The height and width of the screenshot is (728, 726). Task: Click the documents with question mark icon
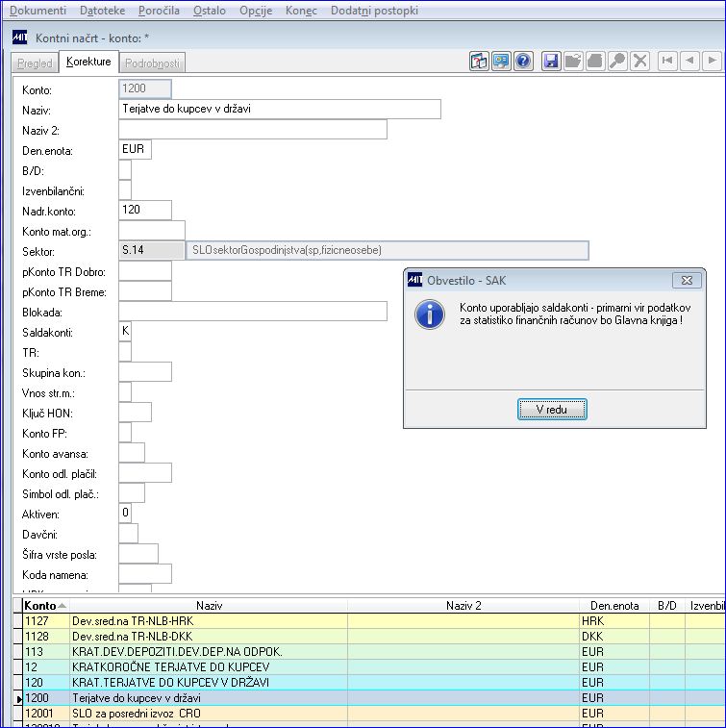(479, 61)
